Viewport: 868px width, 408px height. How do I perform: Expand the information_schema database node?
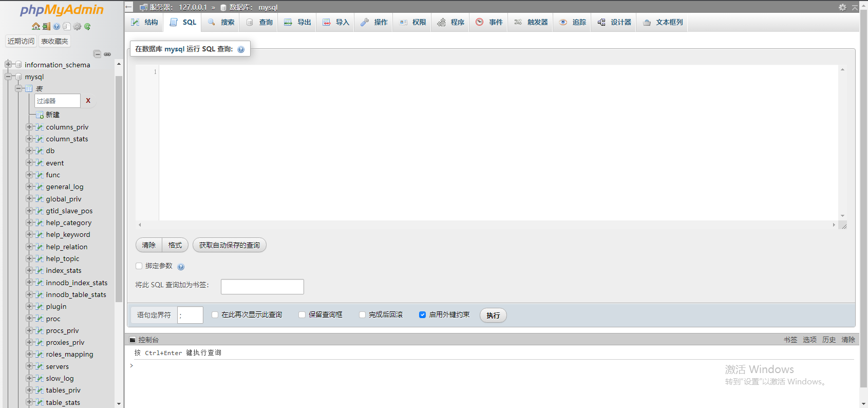8,64
